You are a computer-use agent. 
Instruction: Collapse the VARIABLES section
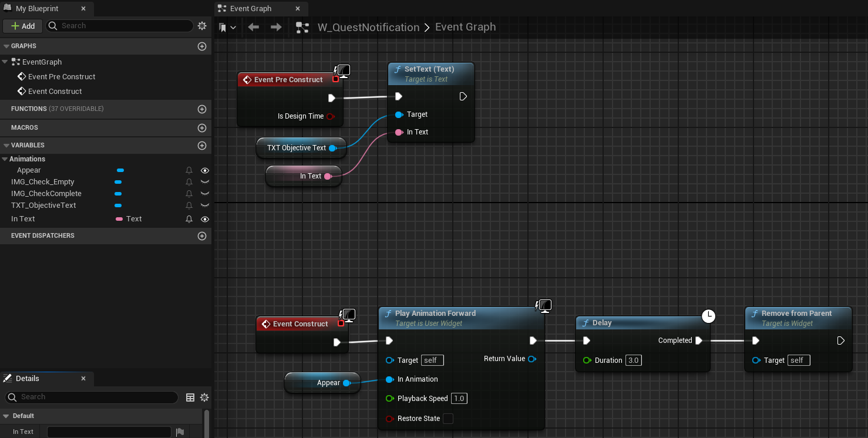(6, 145)
